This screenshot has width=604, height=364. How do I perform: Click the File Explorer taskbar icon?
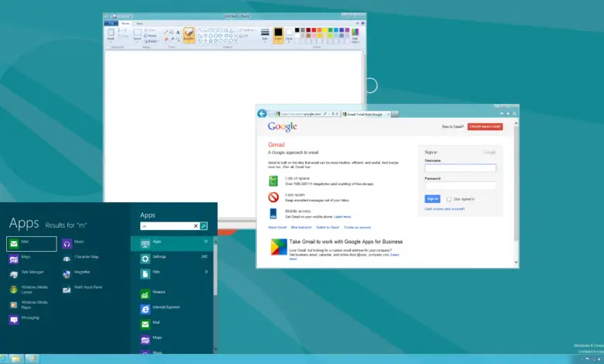15,359
